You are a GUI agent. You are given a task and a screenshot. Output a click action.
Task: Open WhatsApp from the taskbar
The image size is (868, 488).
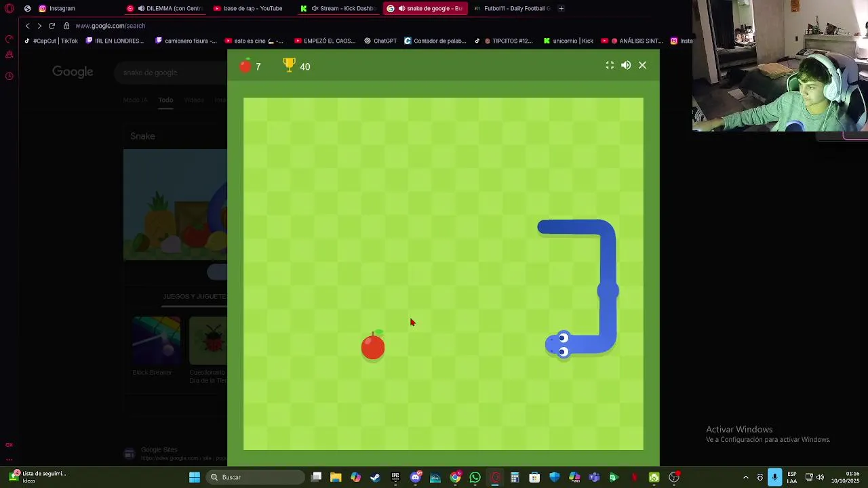click(x=475, y=477)
